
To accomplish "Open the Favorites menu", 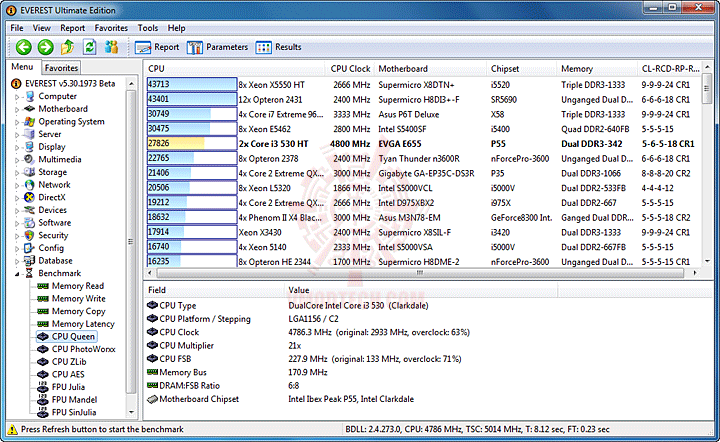I will pyautogui.click(x=111, y=28).
